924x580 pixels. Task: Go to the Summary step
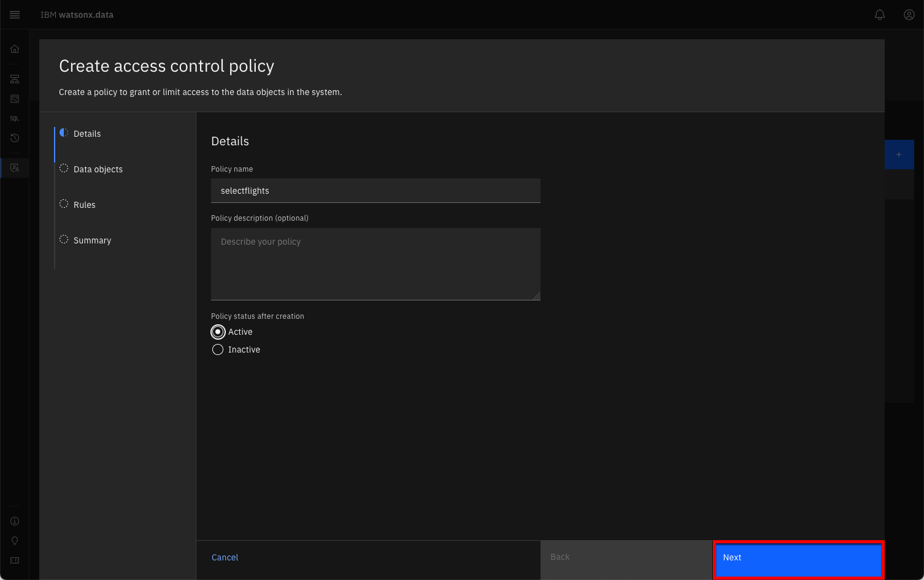[92, 240]
